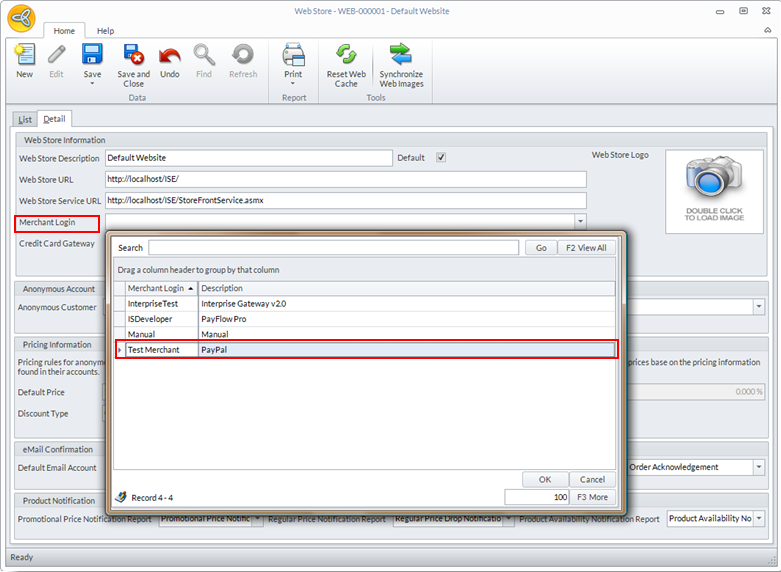Expand Product Availability Notification Report dropdown
Screen dimensions: 781x572
click(x=759, y=519)
